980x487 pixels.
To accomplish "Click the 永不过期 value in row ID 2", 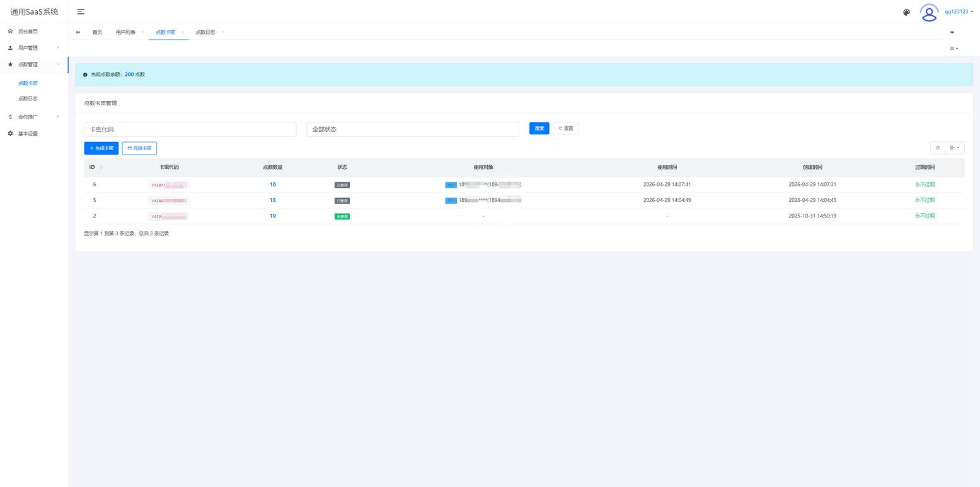I will pyautogui.click(x=925, y=216).
